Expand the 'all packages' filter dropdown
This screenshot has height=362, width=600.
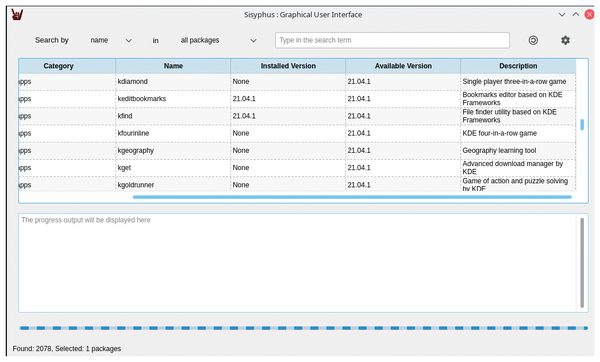pyautogui.click(x=218, y=40)
